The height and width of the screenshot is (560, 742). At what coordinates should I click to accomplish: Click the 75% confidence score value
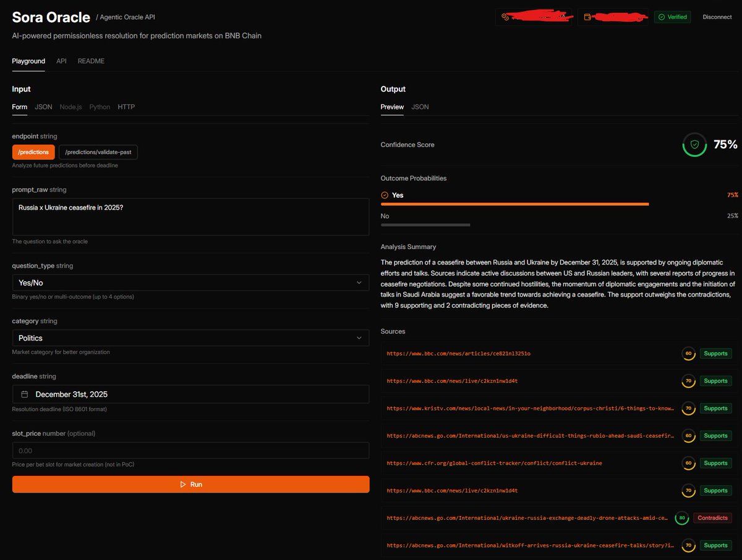[x=725, y=145]
